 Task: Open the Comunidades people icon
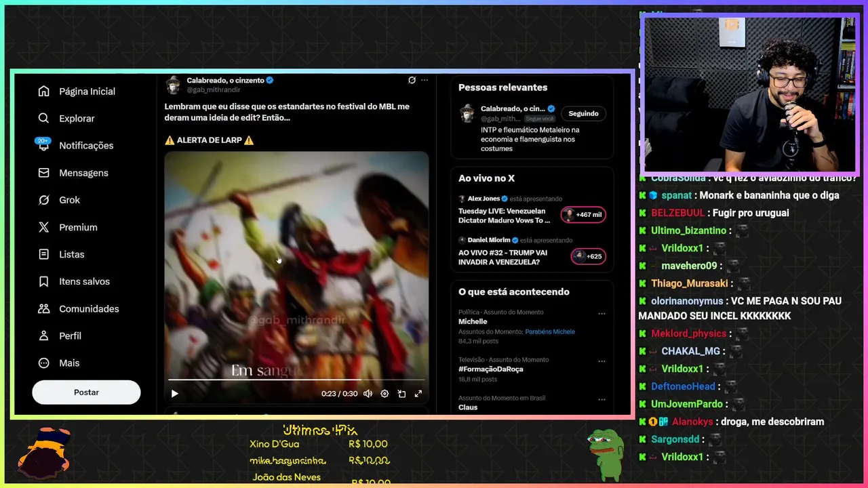tap(44, 308)
